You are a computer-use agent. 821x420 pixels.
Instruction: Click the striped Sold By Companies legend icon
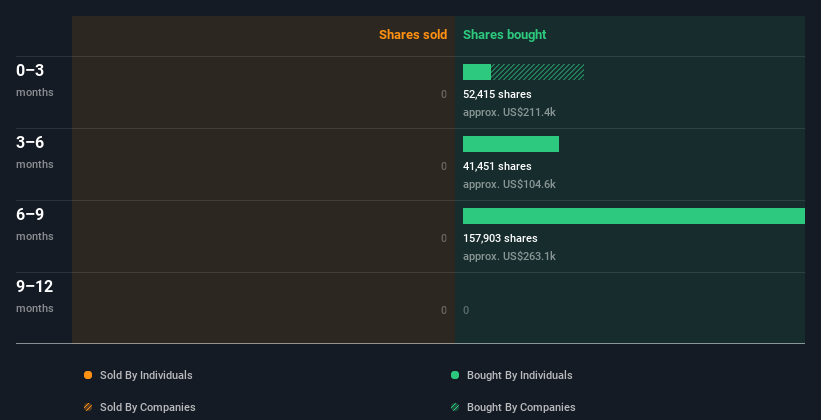tap(88, 407)
